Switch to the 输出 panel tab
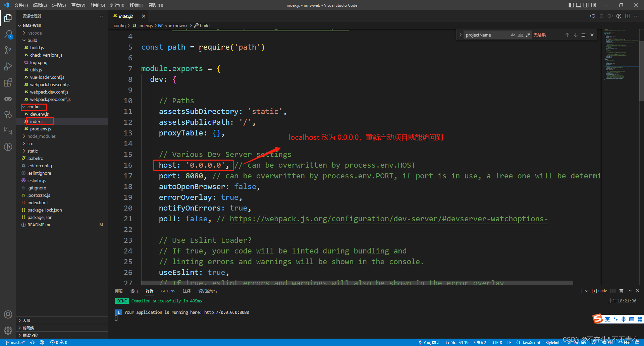This screenshot has height=346, width=644. 134,291
